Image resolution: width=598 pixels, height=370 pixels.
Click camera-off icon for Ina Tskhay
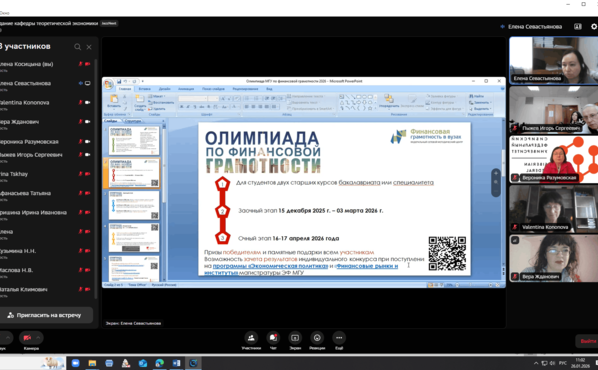pyautogui.click(x=87, y=174)
